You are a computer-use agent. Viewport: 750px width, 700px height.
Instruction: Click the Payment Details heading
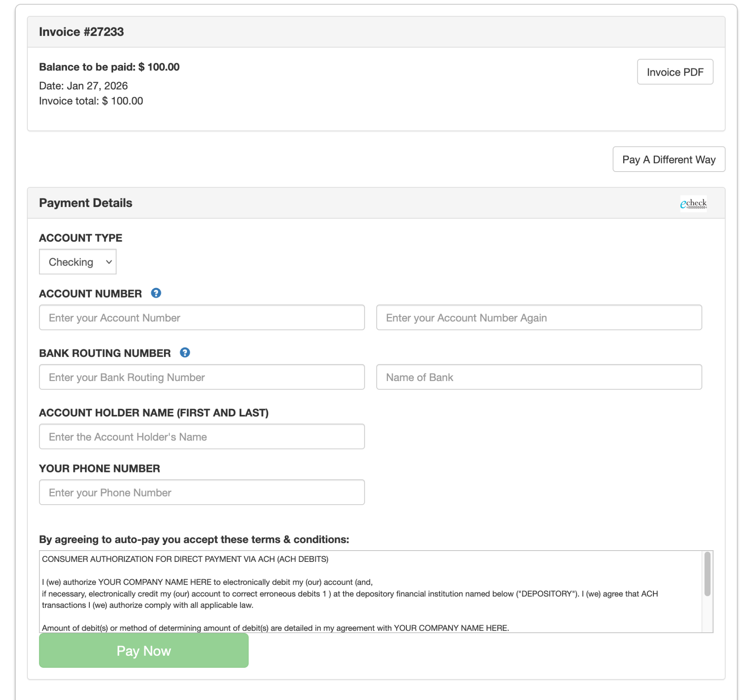[x=85, y=203]
